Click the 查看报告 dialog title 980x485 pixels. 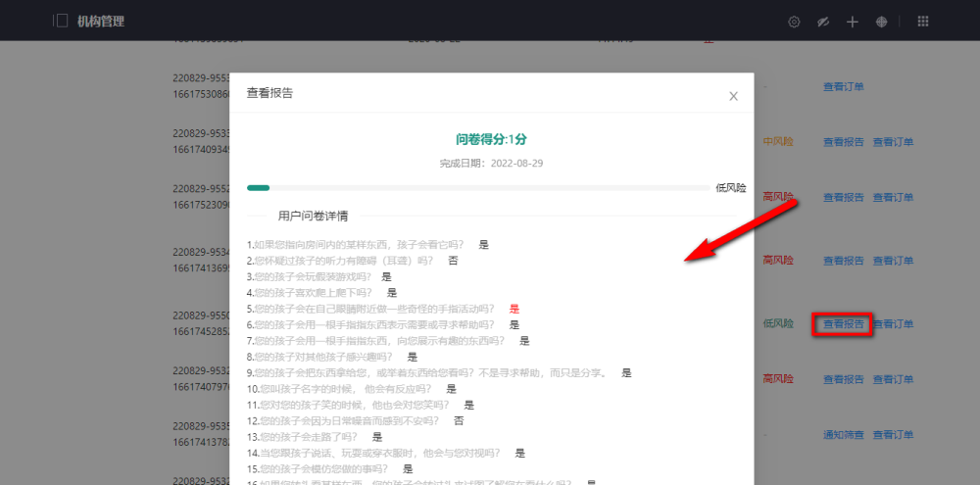pyautogui.click(x=269, y=93)
